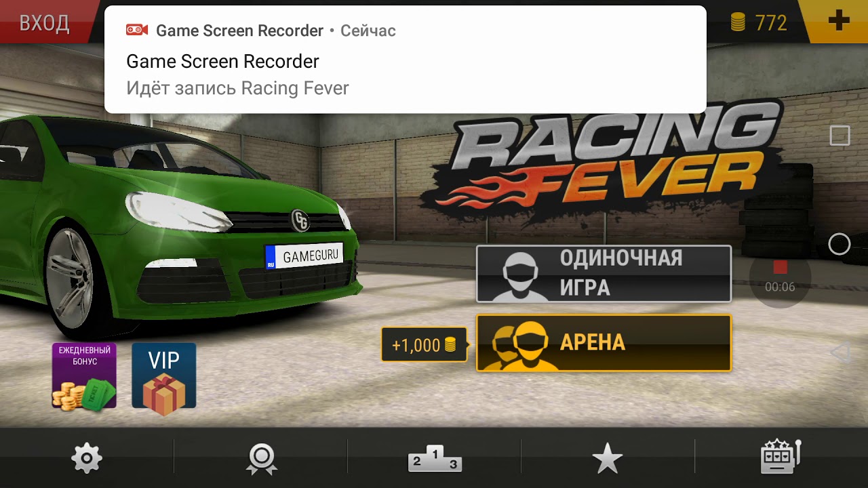868x488 pixels.
Task: Open the Game Screen Recorder notification
Action: click(x=406, y=60)
